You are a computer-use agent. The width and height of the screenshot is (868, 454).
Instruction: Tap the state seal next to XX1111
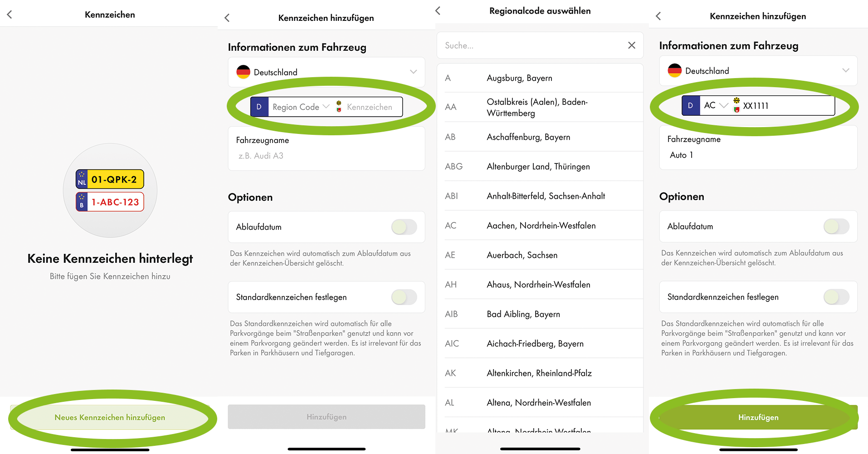pos(736,105)
